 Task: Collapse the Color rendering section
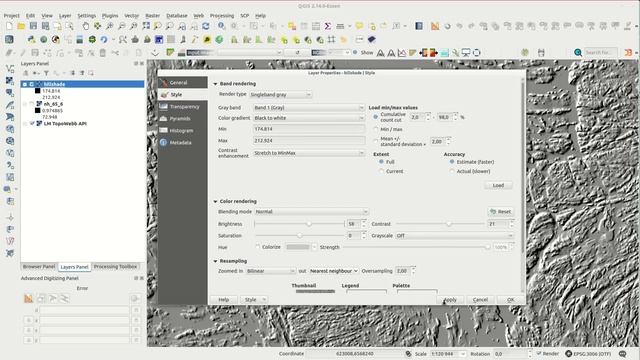216,201
